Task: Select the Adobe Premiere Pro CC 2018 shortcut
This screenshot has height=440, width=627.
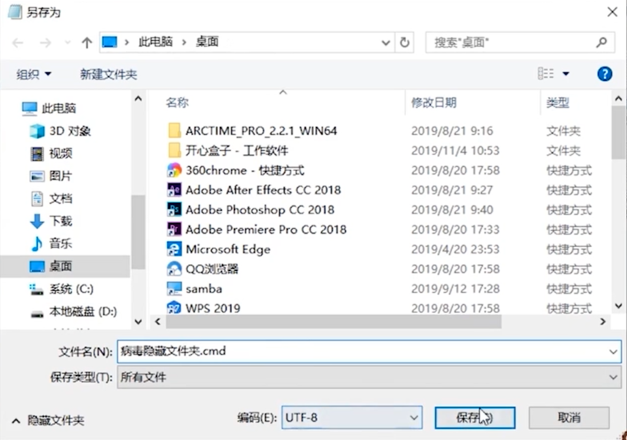Action: pyautogui.click(x=265, y=229)
